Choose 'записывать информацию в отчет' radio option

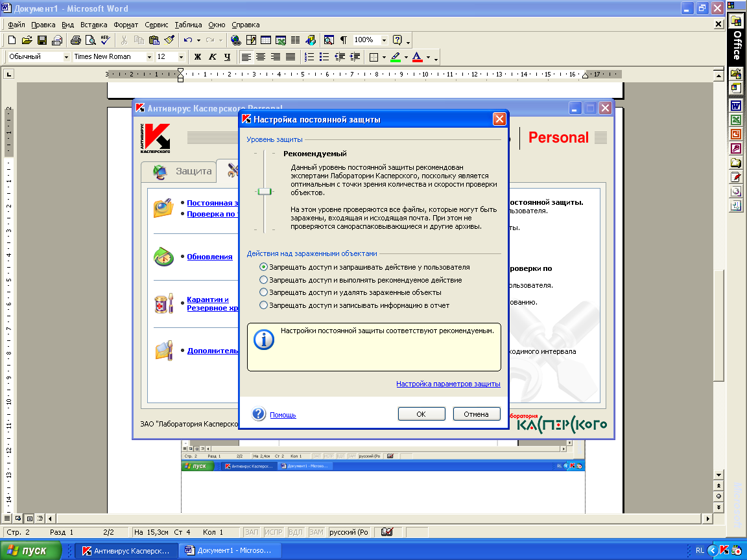tap(263, 305)
